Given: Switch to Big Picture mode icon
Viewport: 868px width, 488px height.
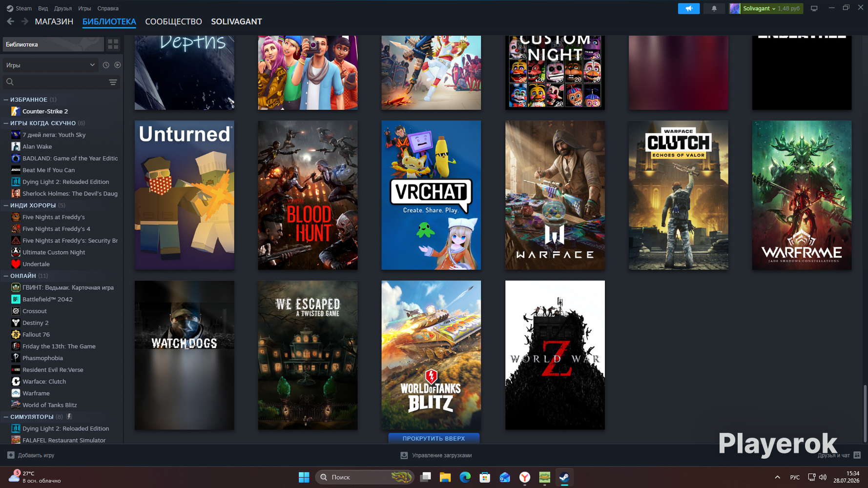Looking at the screenshot, I should (814, 8).
